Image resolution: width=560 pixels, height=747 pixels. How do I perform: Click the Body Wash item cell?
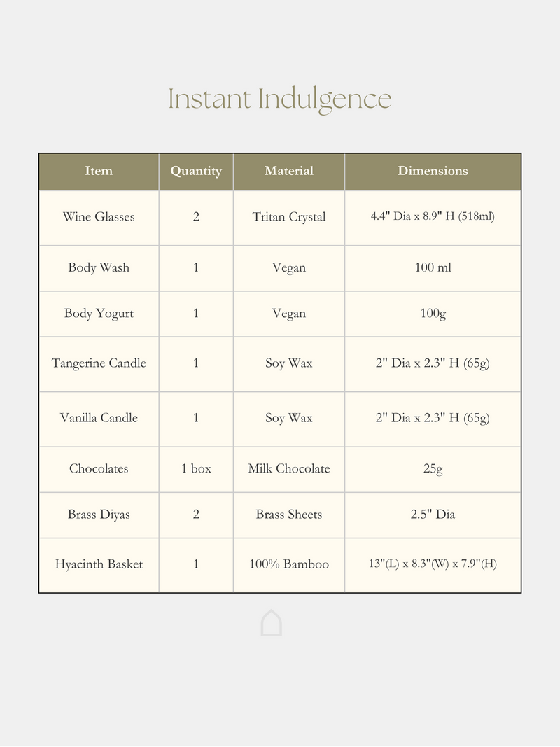tap(99, 267)
